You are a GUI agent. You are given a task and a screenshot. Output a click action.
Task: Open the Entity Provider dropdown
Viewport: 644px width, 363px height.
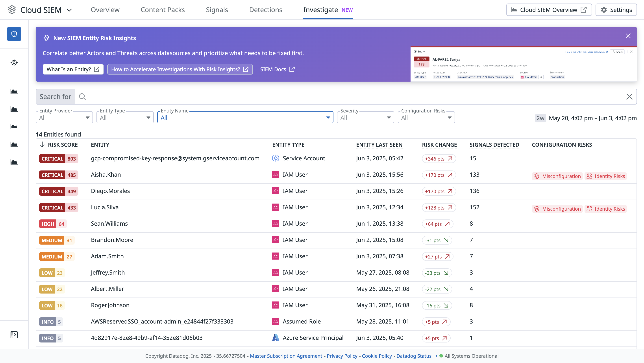(x=64, y=117)
